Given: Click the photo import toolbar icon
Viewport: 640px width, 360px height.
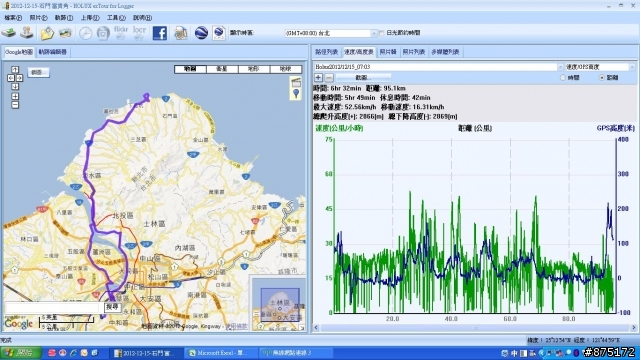Looking at the screenshot, I should 65,33.
